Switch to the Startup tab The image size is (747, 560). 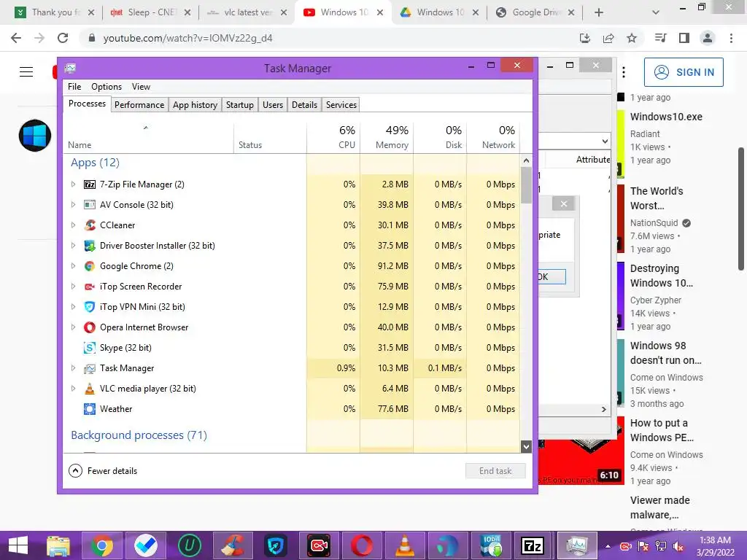click(239, 105)
